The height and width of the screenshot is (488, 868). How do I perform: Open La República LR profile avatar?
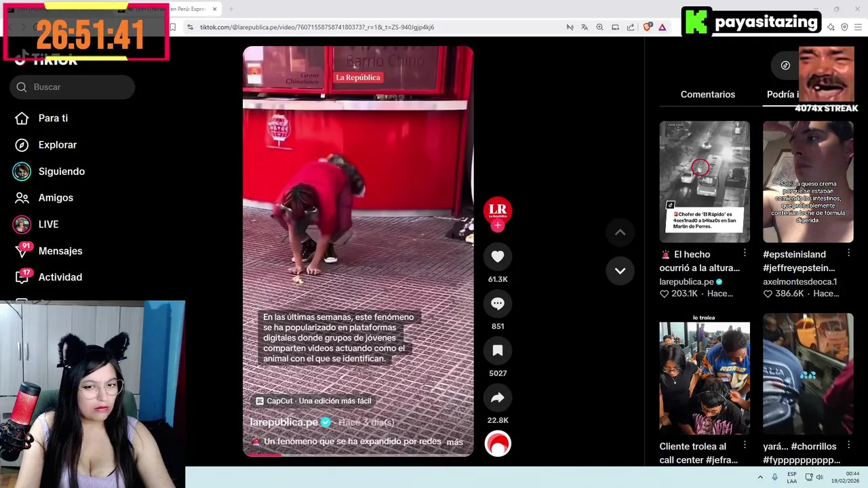(x=498, y=211)
